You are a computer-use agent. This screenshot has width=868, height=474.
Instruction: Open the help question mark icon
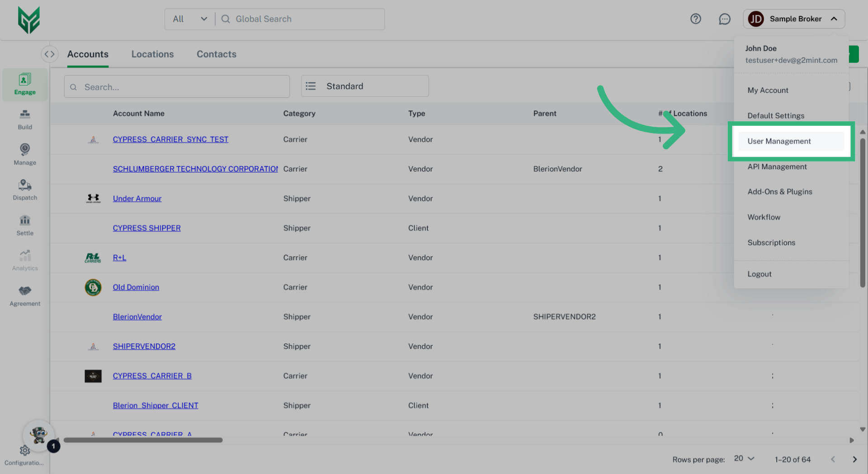pos(696,19)
